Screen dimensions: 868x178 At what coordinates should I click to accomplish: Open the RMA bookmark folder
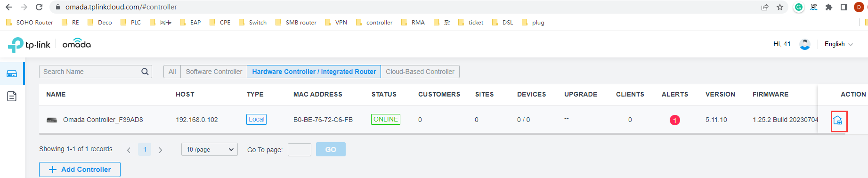413,22
